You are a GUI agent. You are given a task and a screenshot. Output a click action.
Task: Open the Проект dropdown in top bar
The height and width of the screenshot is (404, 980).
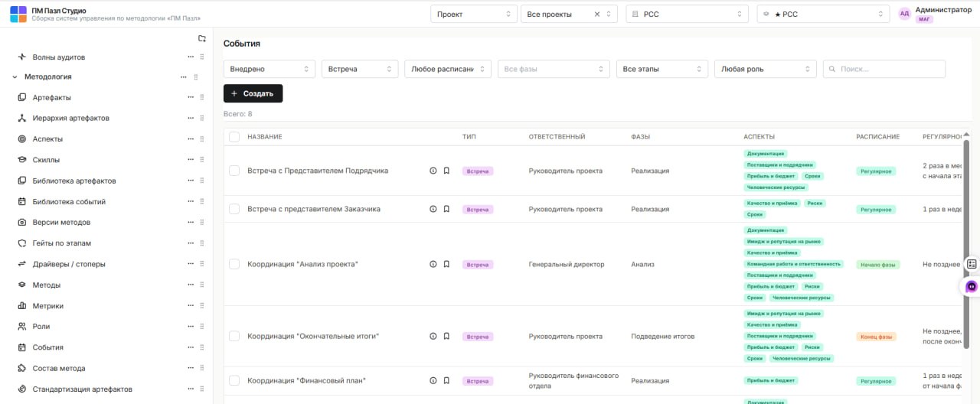tap(474, 14)
